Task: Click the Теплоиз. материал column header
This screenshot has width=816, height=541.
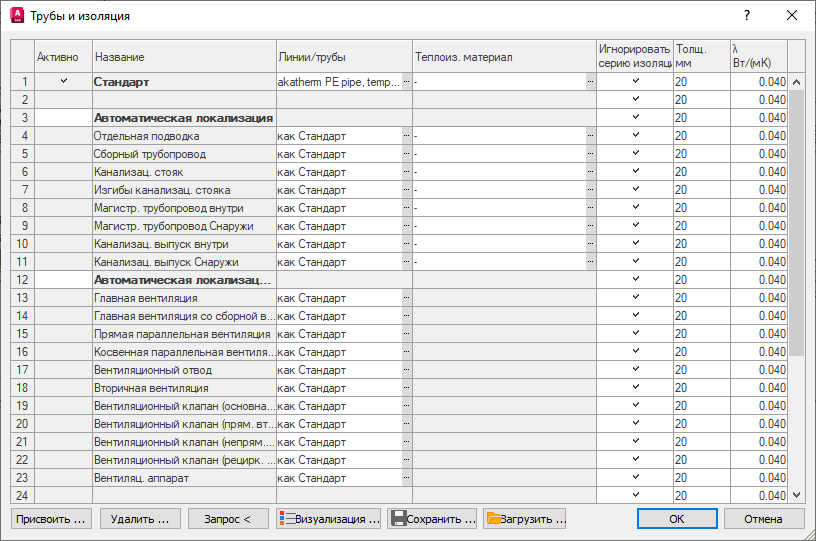Action: coord(504,57)
